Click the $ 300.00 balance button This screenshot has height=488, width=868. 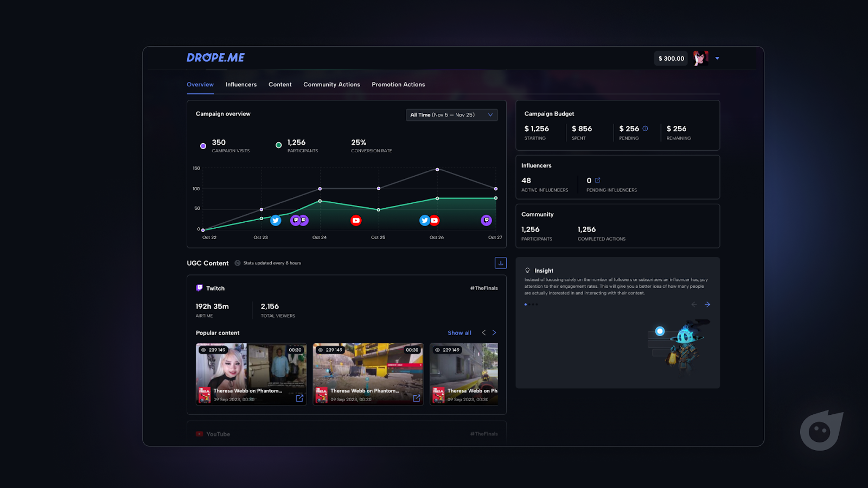671,59
